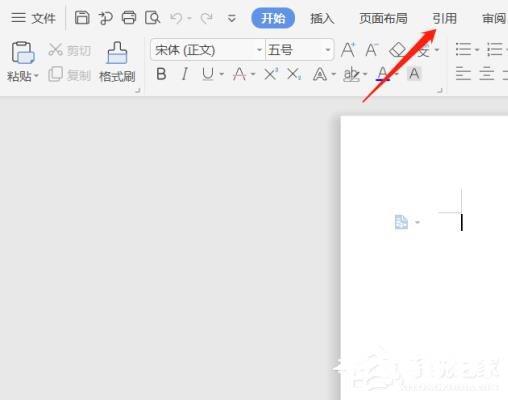Click the numbered list icon
The image size is (508, 400).
495,50
